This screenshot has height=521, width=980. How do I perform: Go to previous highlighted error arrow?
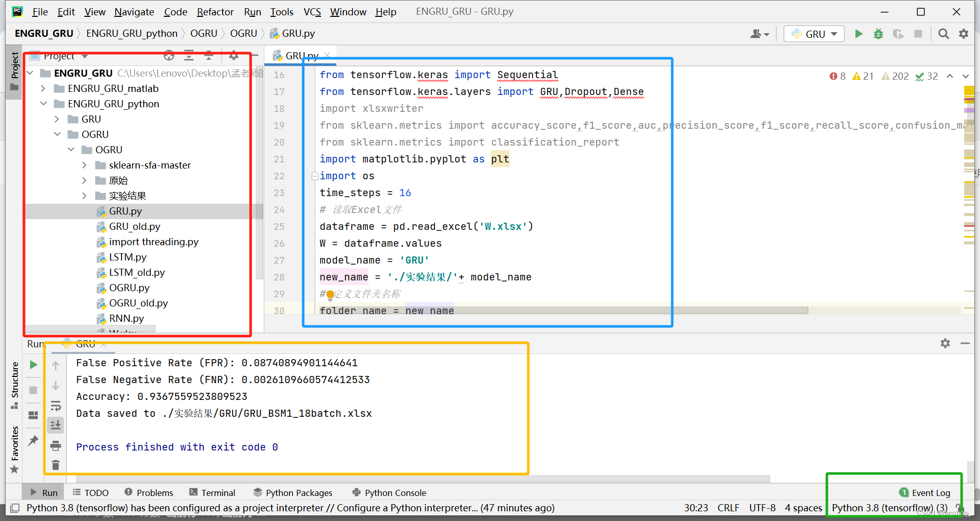tap(950, 76)
